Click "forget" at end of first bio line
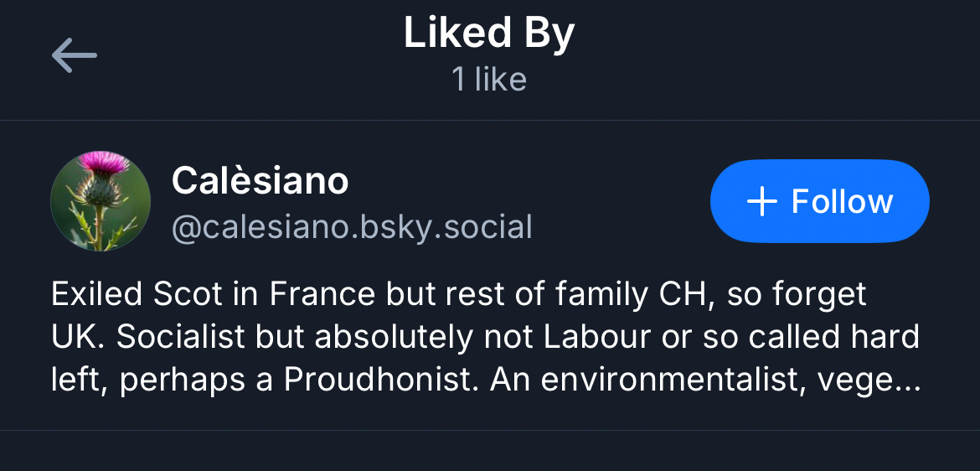This screenshot has width=980, height=471. 818,295
